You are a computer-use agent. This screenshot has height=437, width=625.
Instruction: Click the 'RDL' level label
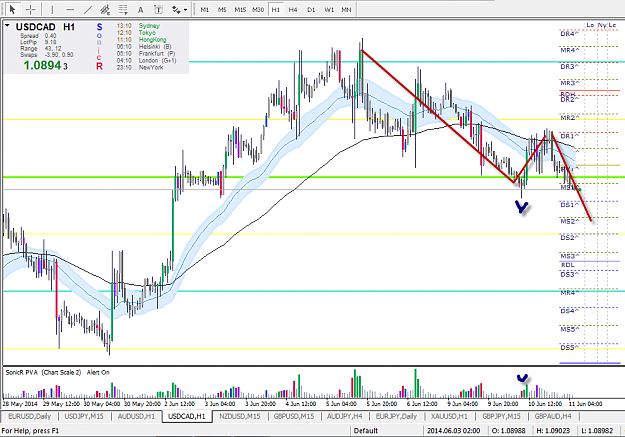coord(568,265)
